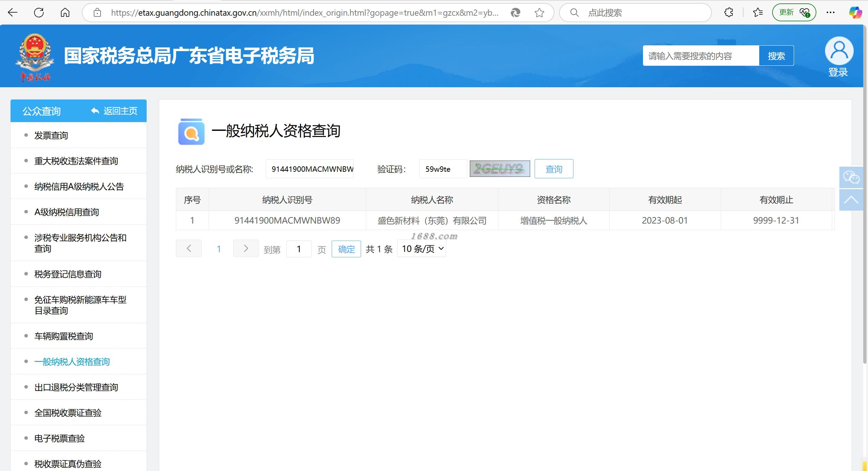Click the 纳税人名称 column header
The height and width of the screenshot is (471, 868).
click(x=432, y=200)
